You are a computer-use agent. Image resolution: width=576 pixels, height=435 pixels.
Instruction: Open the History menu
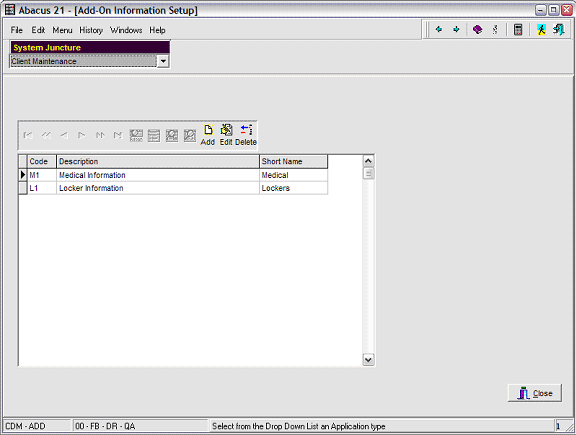pos(91,30)
